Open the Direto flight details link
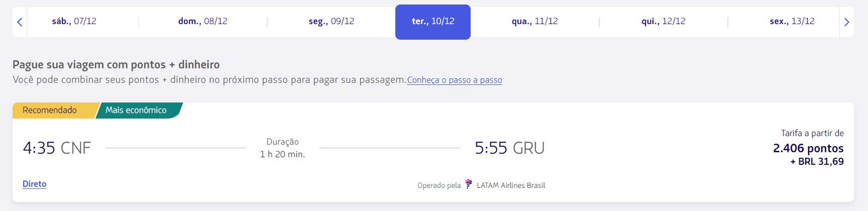The height and width of the screenshot is (211, 868). [35, 184]
